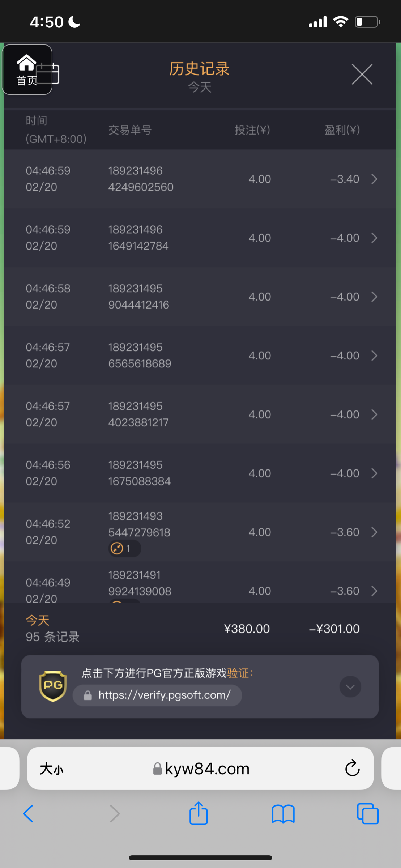
Task: Open Safari bookmarks icon
Action: 283,814
